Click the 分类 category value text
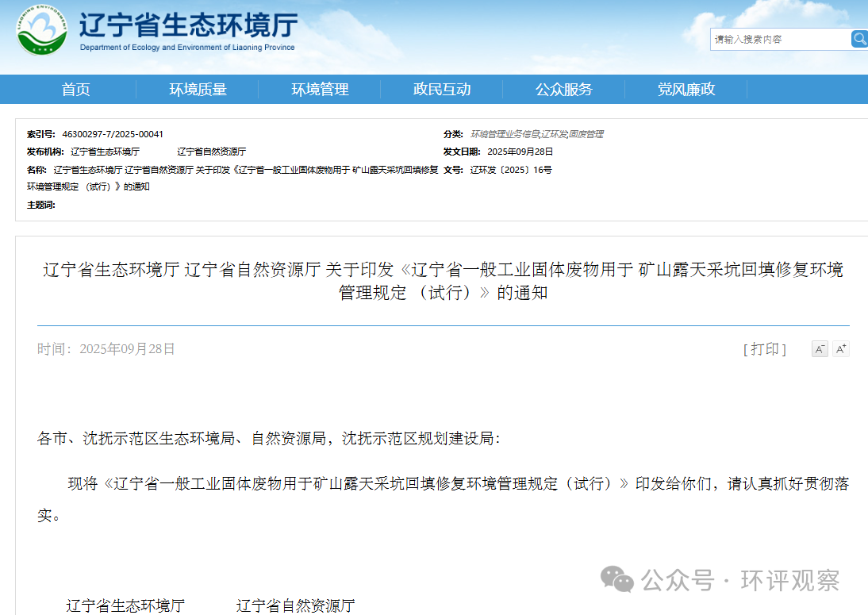This screenshot has width=868, height=615. click(x=536, y=134)
